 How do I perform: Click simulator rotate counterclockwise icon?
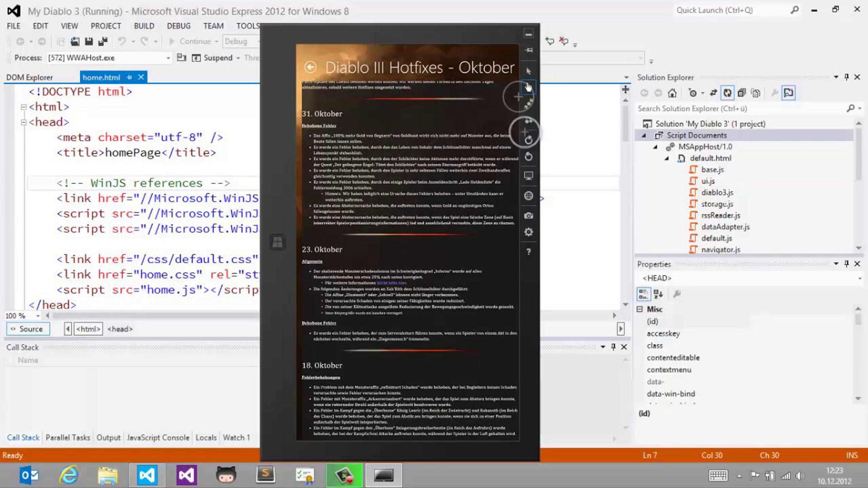coord(528,157)
